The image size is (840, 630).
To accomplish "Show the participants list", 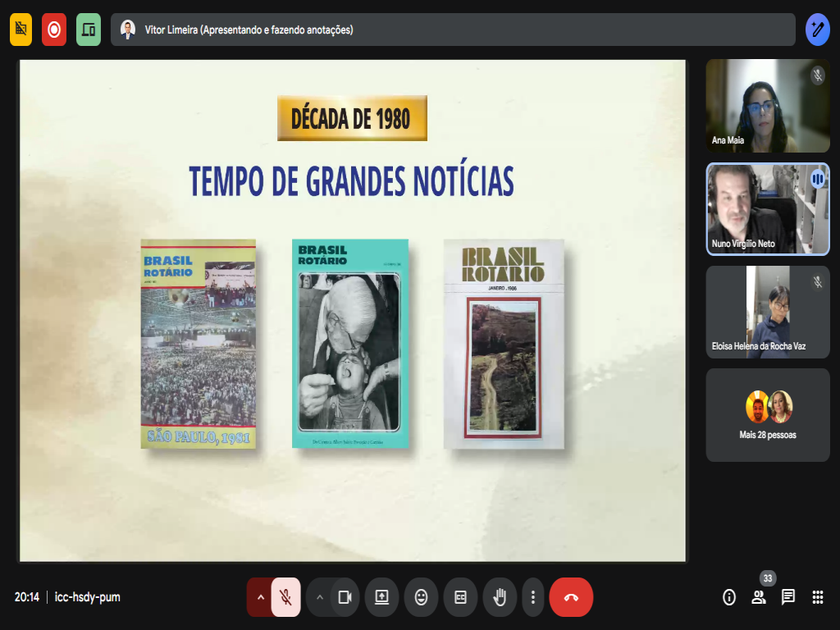I will click(x=759, y=597).
